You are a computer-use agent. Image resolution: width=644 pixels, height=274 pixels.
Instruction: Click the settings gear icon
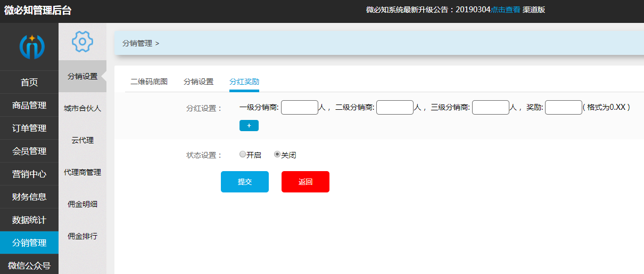point(82,42)
